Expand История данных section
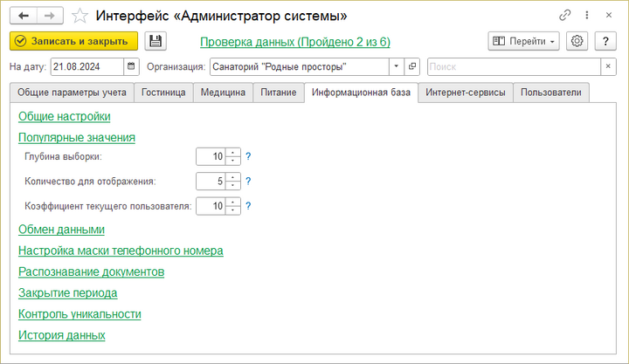The width and height of the screenshot is (629, 364). point(62,335)
